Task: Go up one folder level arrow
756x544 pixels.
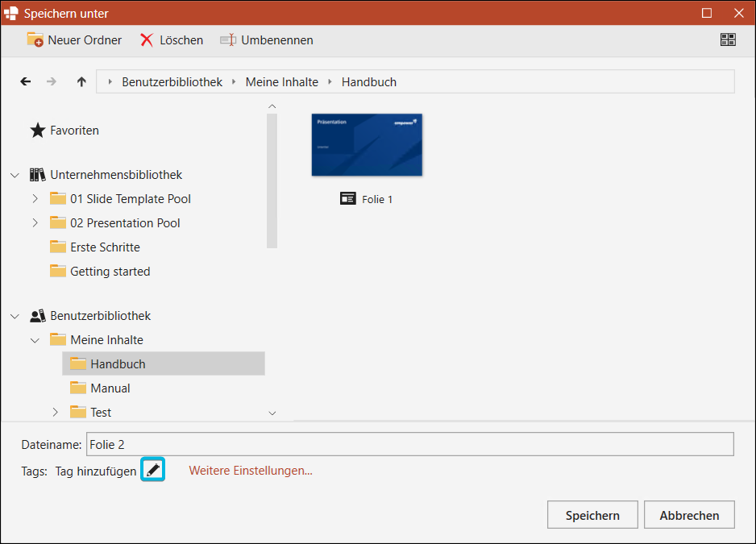Action: click(81, 82)
